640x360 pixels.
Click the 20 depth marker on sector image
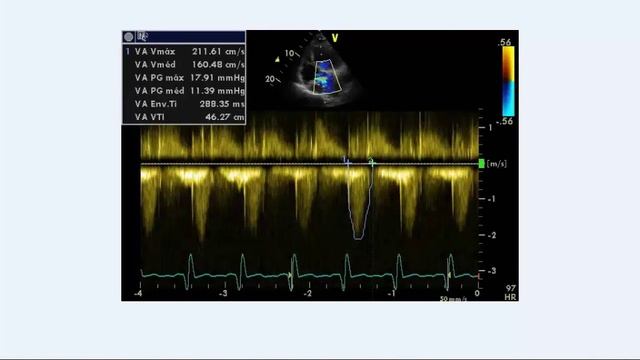point(270,79)
